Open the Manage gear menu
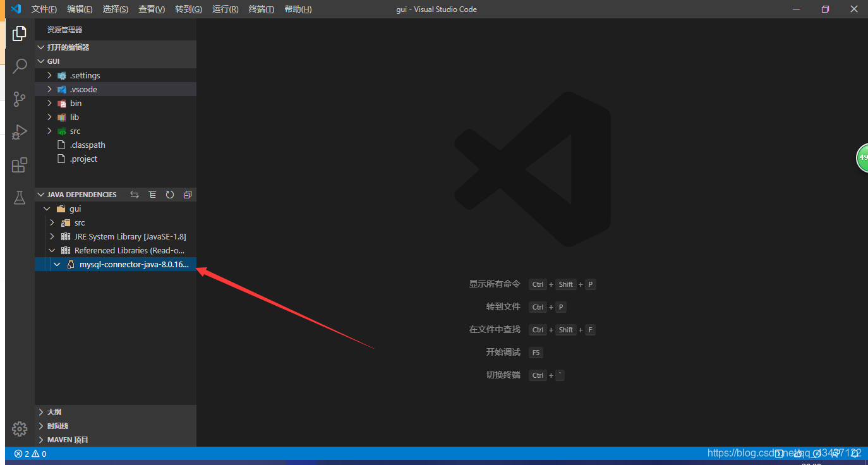 (x=20, y=428)
